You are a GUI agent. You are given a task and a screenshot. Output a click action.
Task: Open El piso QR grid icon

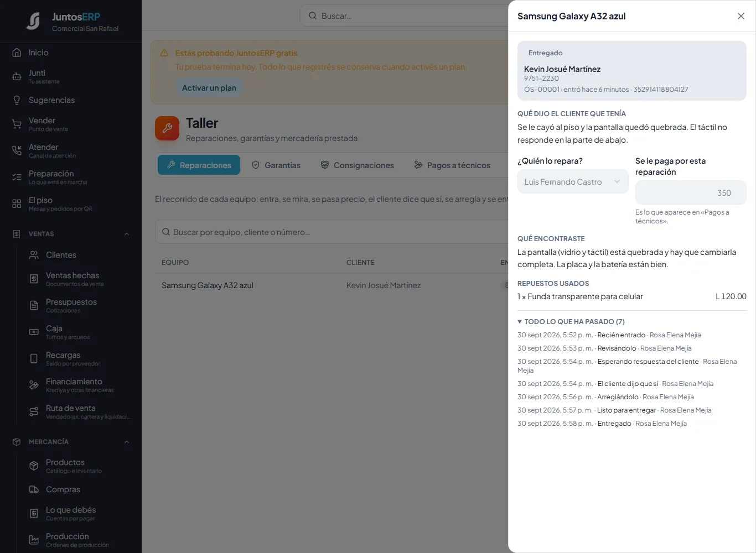pyautogui.click(x=17, y=204)
